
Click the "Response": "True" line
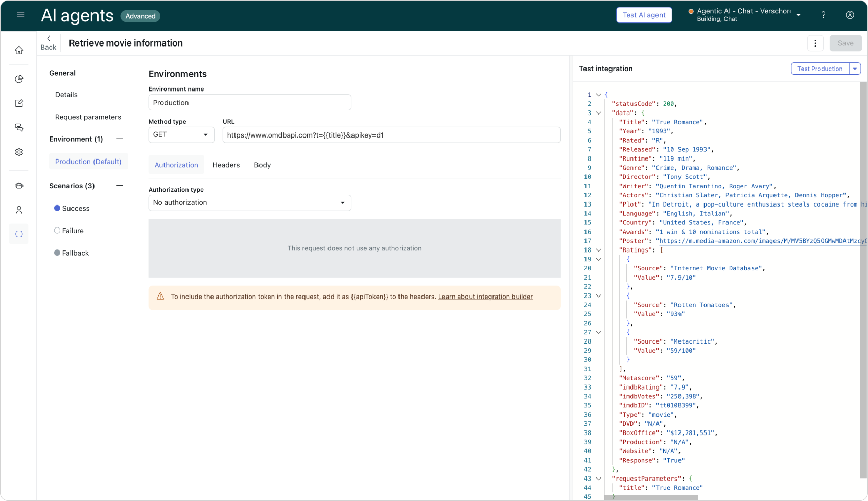(651, 461)
